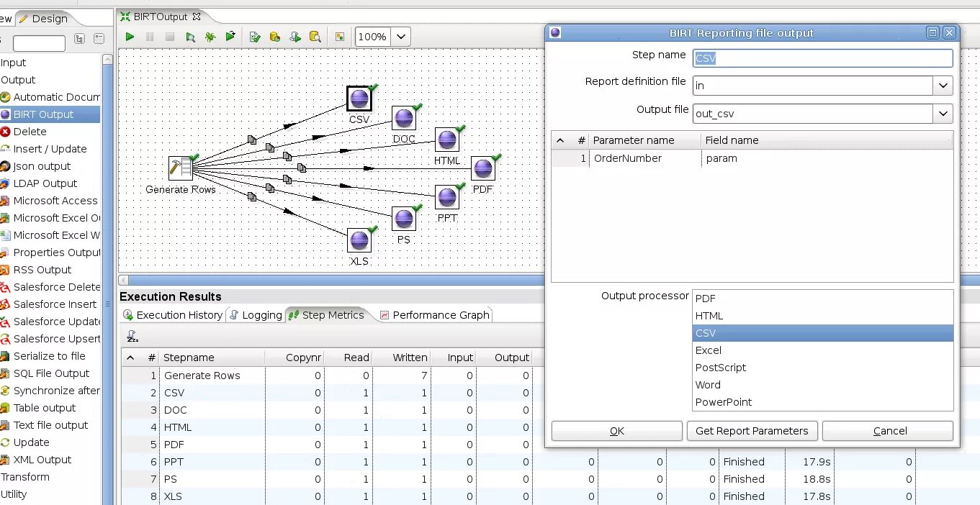Open the Output file dropdown

pos(943,113)
